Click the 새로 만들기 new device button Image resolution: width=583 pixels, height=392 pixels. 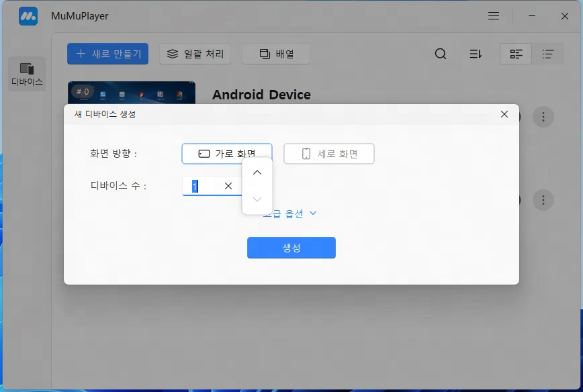coord(107,54)
